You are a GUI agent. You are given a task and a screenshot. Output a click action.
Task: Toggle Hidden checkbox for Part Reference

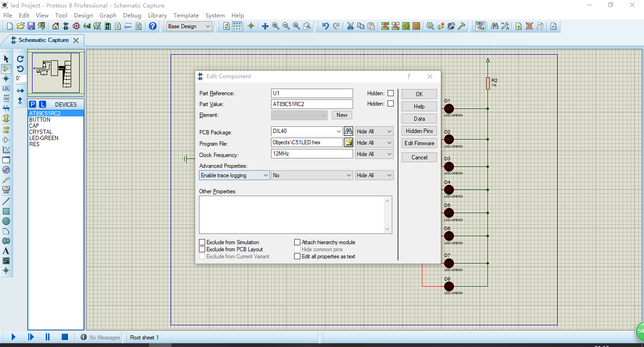390,93
